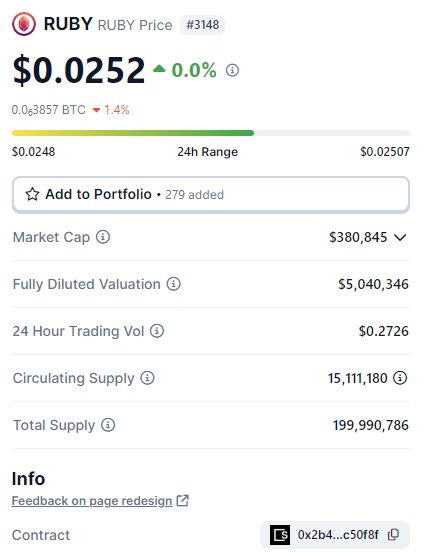Viewport: 426px width, 553px height.
Task: Click the 0x2b4...c50f8f contract address
Action: pyautogui.click(x=338, y=535)
